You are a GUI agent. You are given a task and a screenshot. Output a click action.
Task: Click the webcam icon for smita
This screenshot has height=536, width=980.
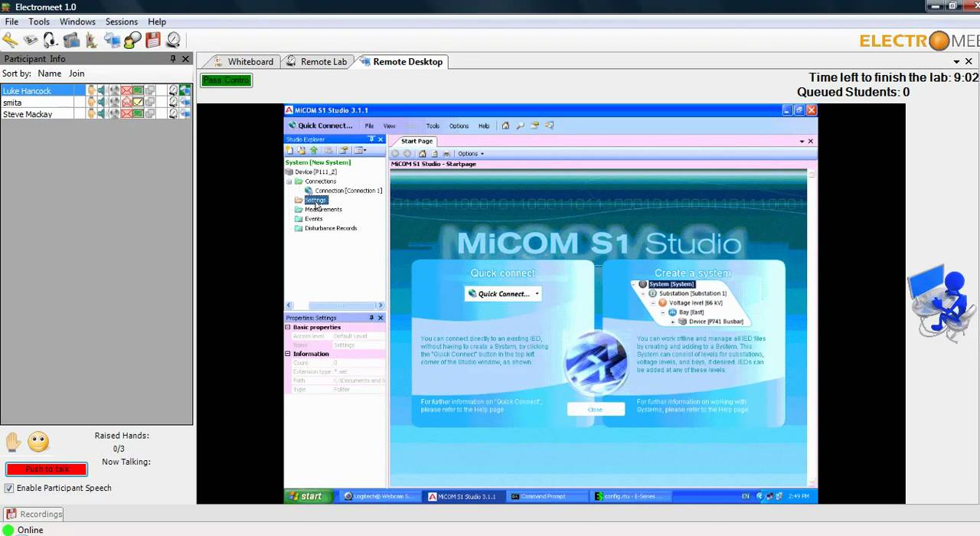[x=114, y=103]
